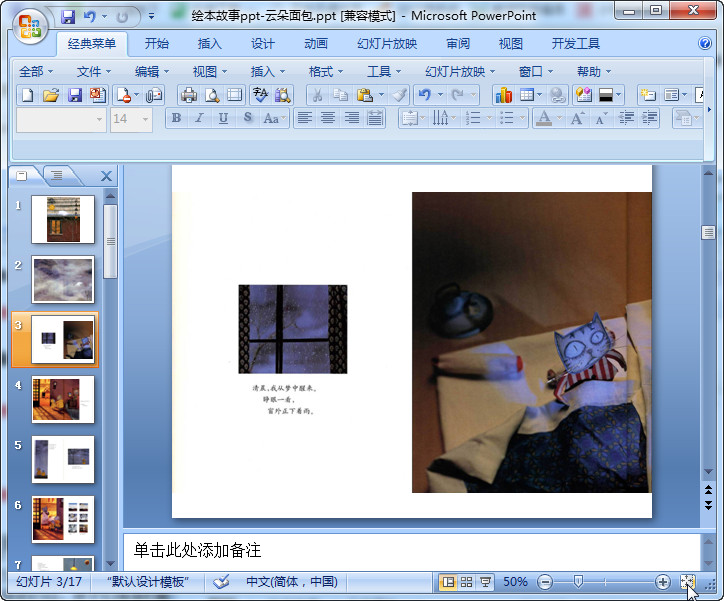
Task: Click spell check status icon in status bar
Action: [221, 582]
